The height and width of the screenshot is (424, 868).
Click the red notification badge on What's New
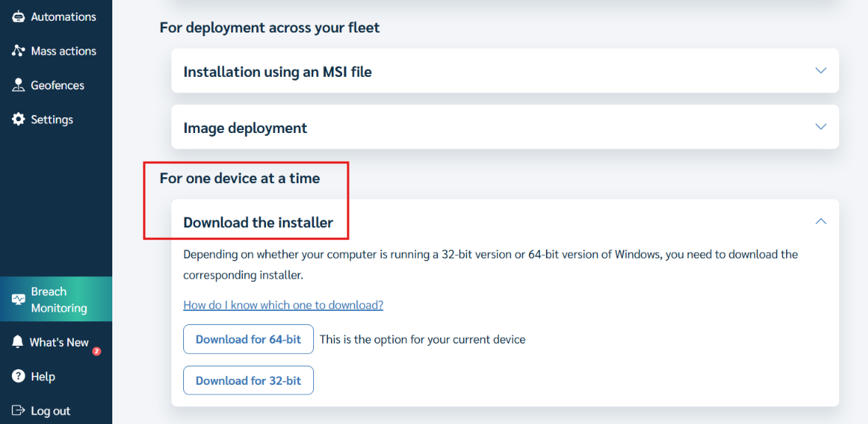tap(96, 351)
